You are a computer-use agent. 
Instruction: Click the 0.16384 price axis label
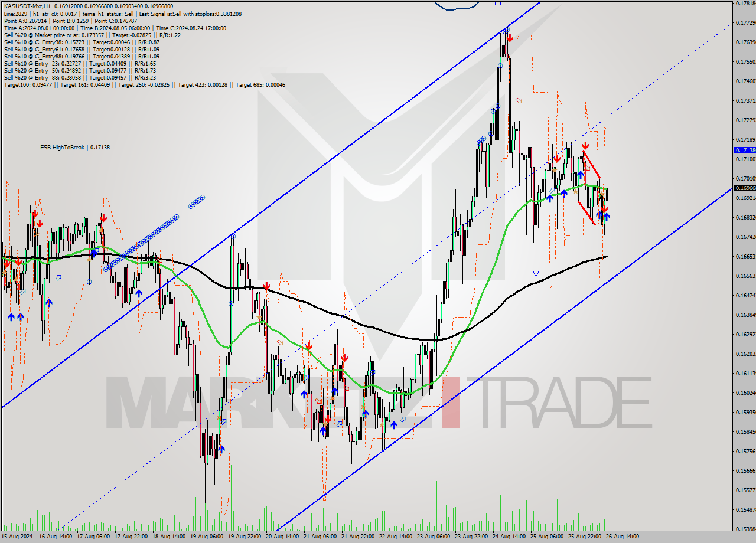pyautogui.click(x=746, y=315)
